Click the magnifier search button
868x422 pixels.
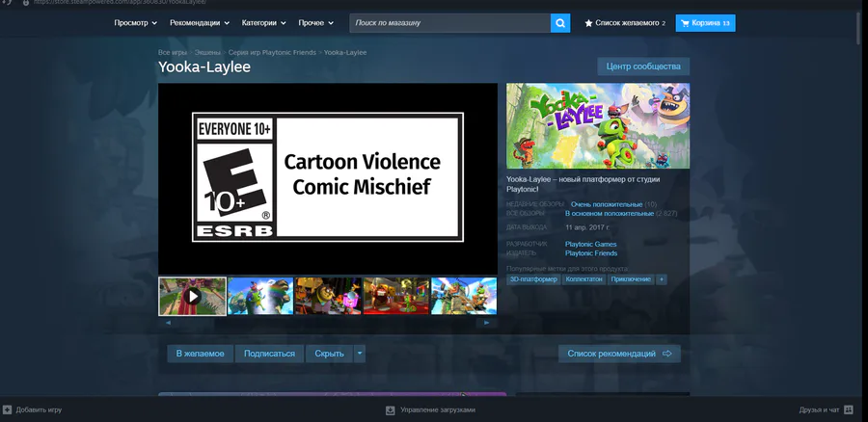[x=560, y=23]
